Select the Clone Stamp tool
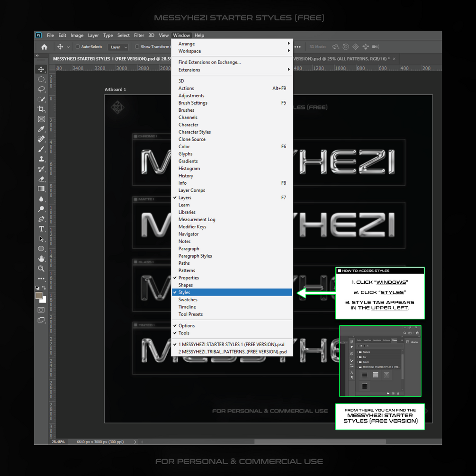Viewport: 476px width, 476px height. 41,159
